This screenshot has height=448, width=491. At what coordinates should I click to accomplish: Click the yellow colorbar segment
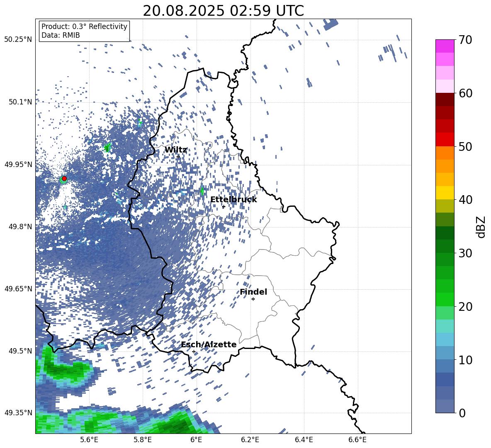(x=445, y=193)
